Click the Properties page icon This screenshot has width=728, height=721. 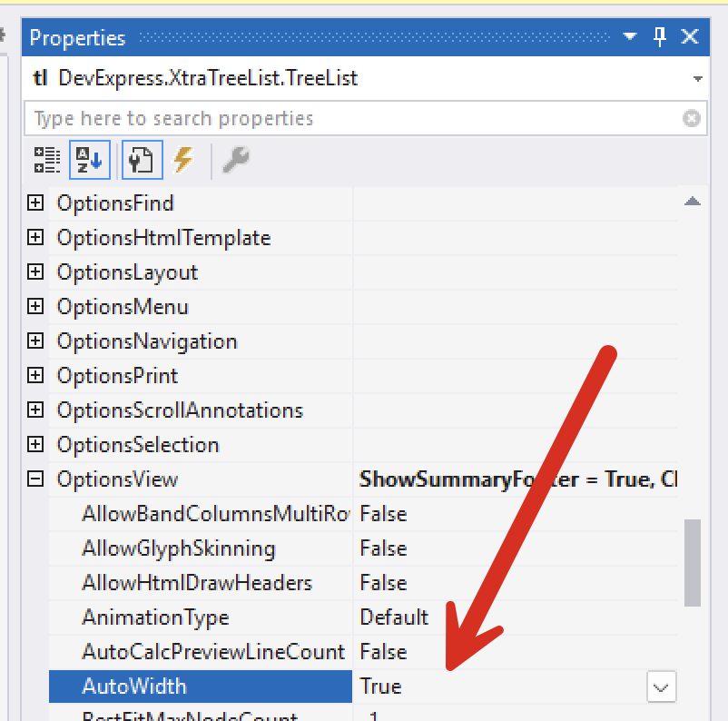(x=142, y=160)
